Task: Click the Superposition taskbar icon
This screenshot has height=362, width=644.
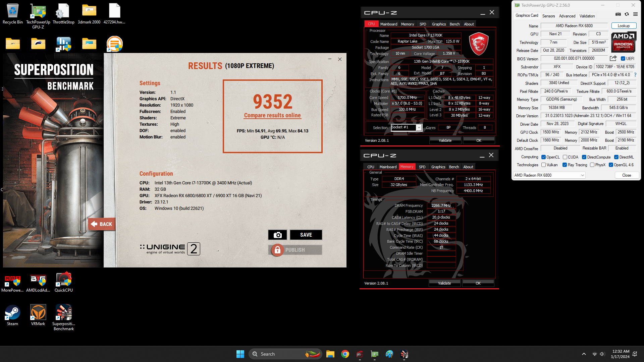Action: tap(404, 354)
